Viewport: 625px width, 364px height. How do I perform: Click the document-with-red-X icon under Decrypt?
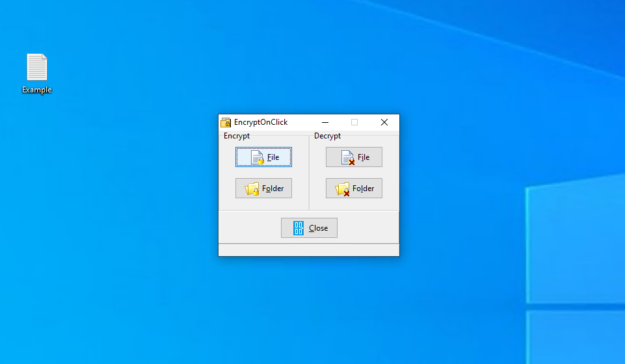pos(348,157)
